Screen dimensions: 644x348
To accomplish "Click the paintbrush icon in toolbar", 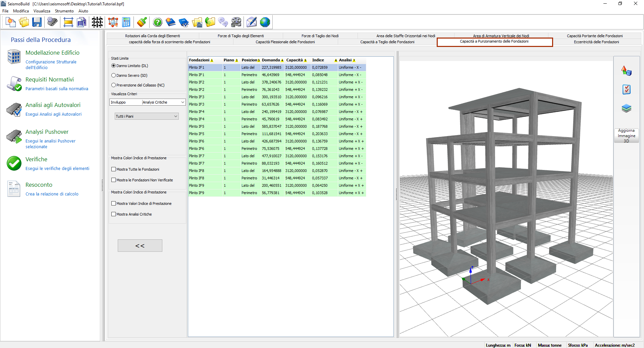I will (142, 22).
